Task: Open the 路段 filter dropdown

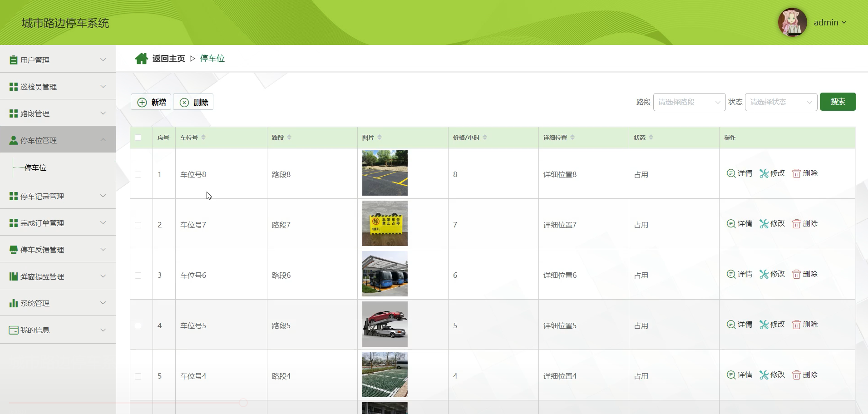Action: (x=689, y=102)
